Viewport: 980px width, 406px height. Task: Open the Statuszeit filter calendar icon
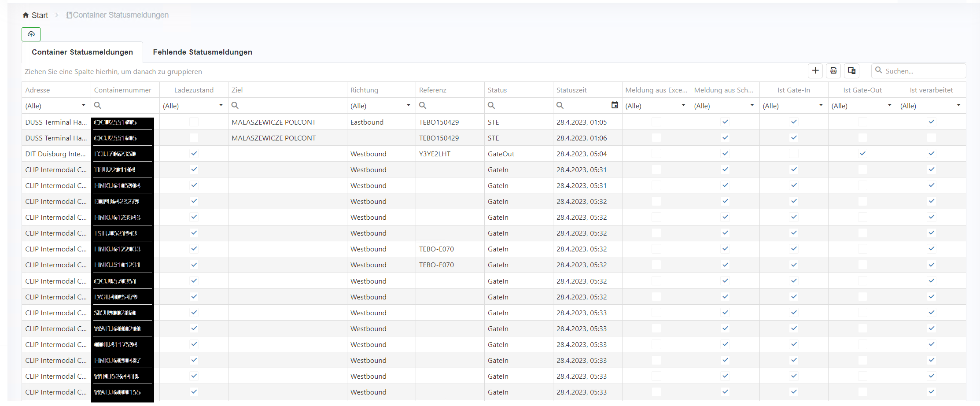tap(615, 105)
